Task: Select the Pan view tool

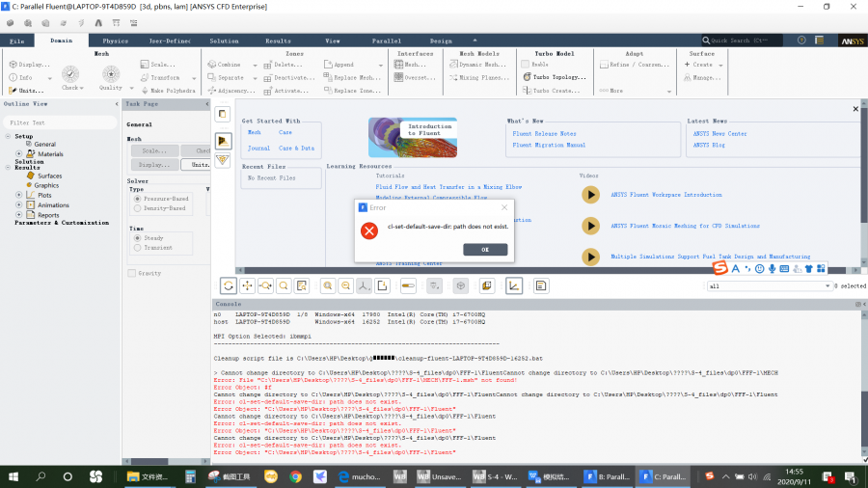Action: (247, 286)
